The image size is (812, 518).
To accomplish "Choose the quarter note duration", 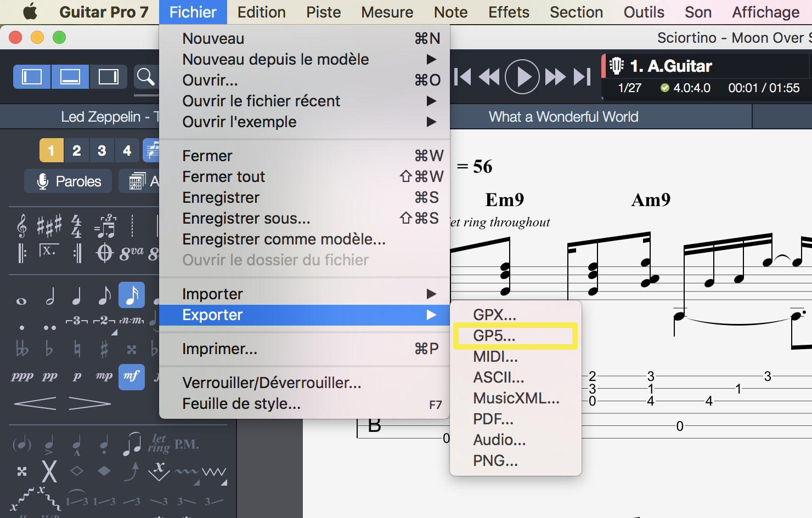I will (x=77, y=296).
